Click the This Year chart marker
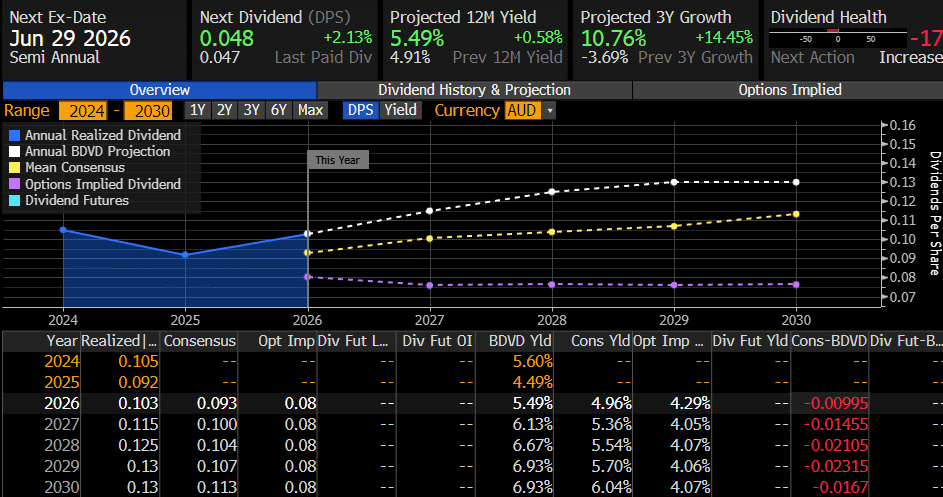This screenshot has height=497, width=943. (338, 159)
